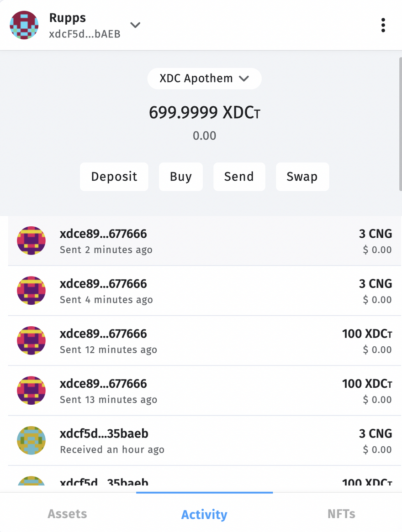Click avatar of the 12 minutes ago transaction
The image size is (402, 532).
click(31, 340)
